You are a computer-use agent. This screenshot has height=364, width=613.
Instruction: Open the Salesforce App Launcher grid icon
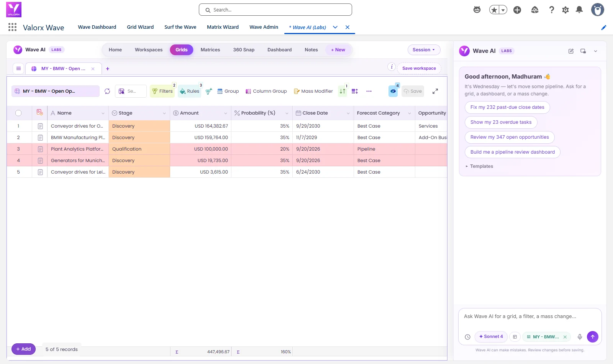pos(12,27)
